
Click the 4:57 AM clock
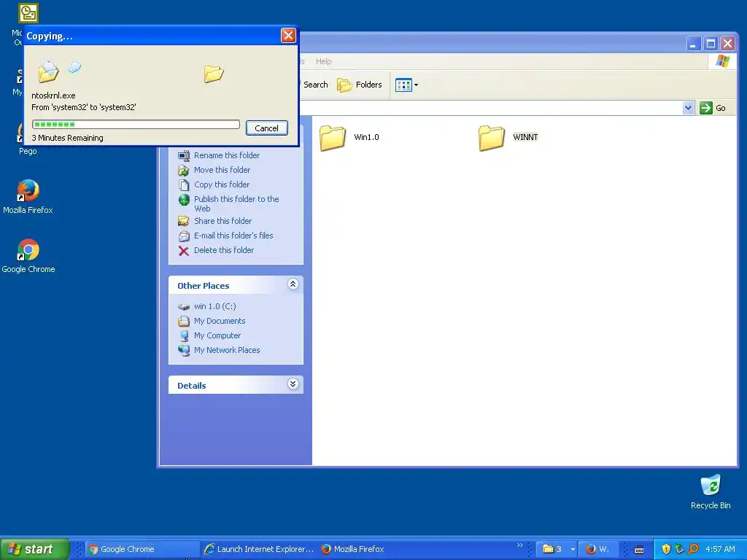(x=720, y=549)
